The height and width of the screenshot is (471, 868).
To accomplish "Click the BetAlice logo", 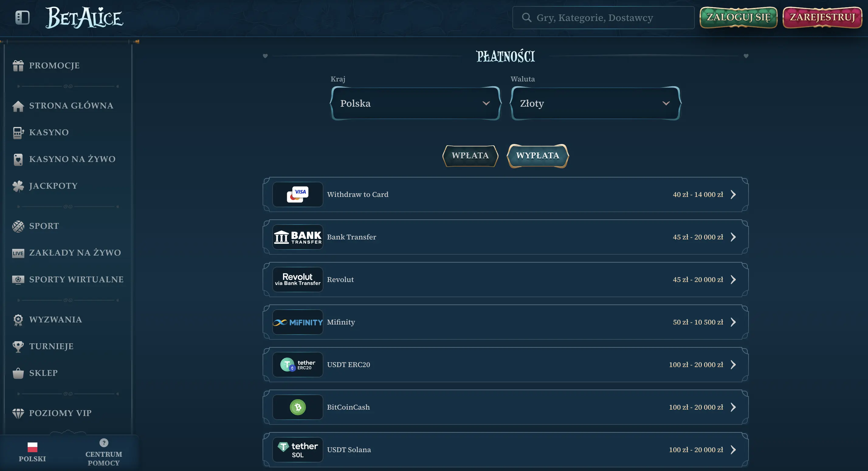I will [84, 18].
